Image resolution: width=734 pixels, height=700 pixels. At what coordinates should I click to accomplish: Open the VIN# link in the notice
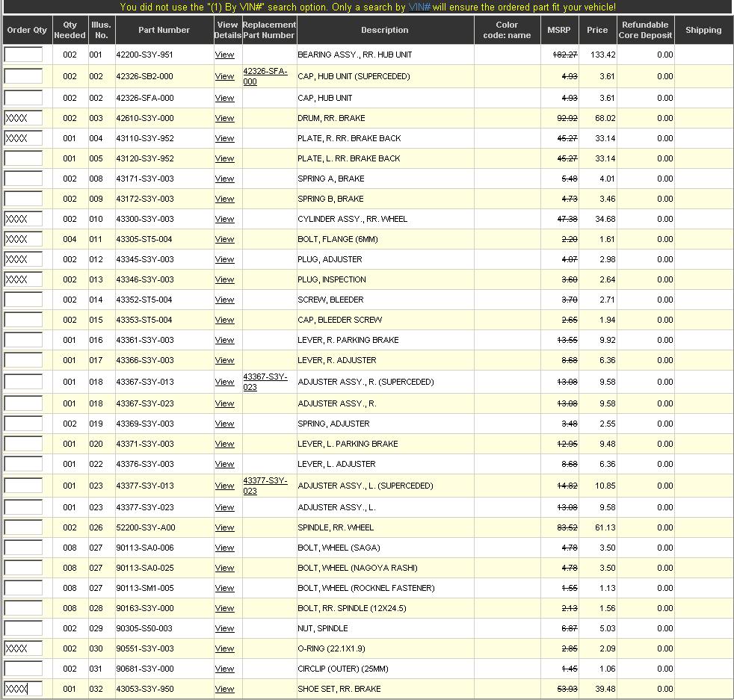419,7
